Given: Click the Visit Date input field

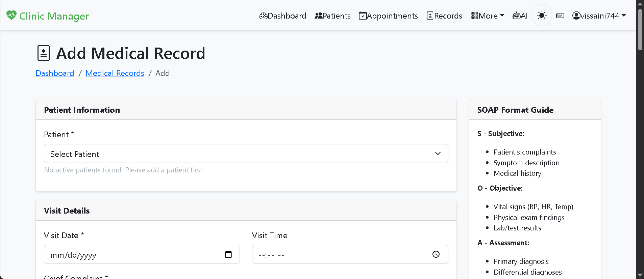Looking at the screenshot, I should click(x=142, y=254).
